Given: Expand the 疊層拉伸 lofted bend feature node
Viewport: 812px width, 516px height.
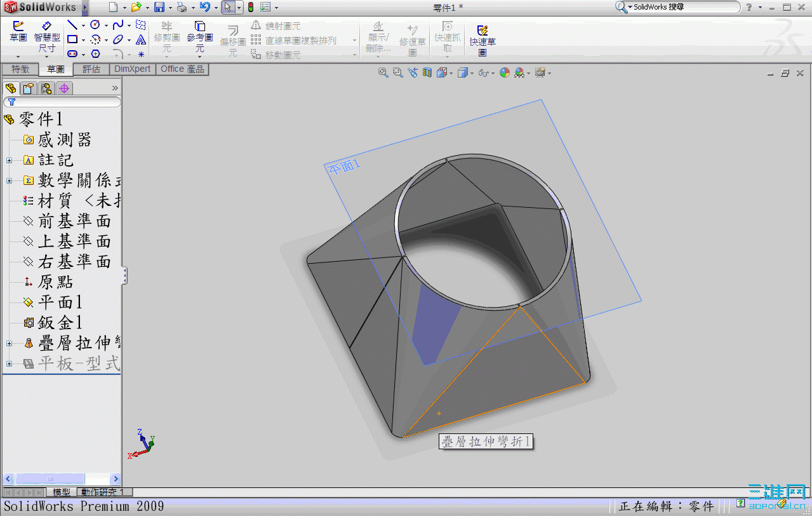Looking at the screenshot, I should point(9,343).
